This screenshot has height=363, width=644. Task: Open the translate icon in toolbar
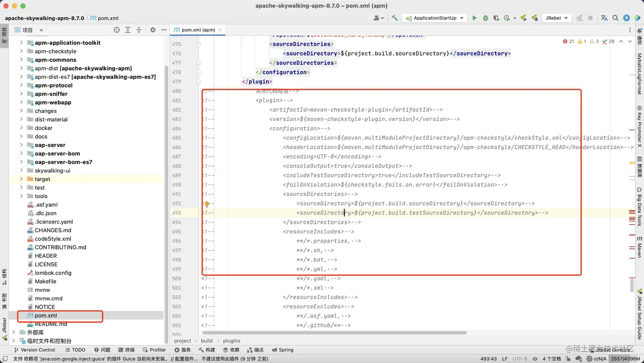604,18
